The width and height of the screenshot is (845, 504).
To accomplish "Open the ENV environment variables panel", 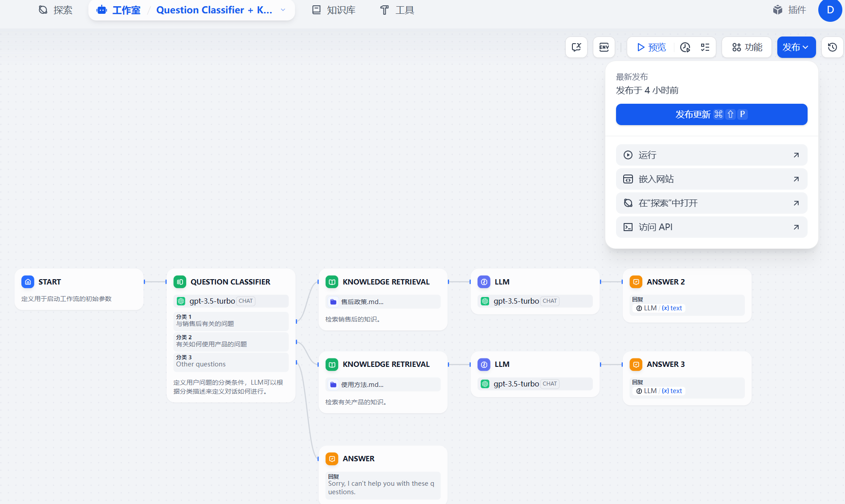I will point(604,47).
